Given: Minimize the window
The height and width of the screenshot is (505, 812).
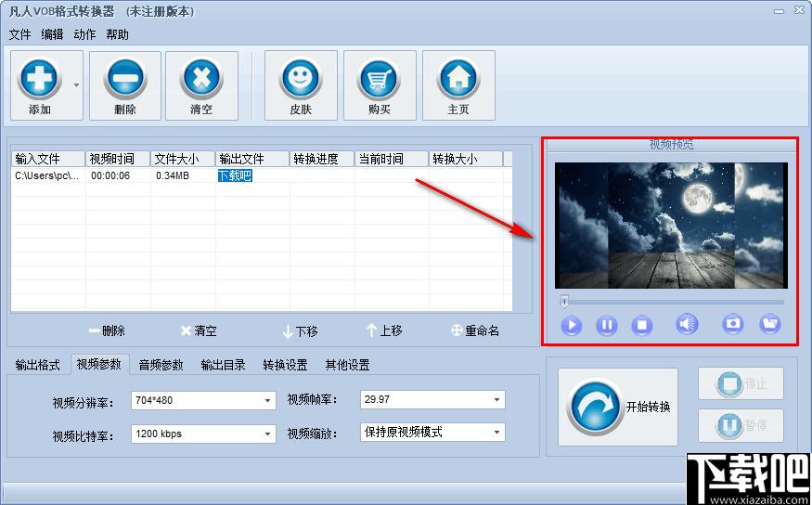Looking at the screenshot, I should tap(780, 11).
